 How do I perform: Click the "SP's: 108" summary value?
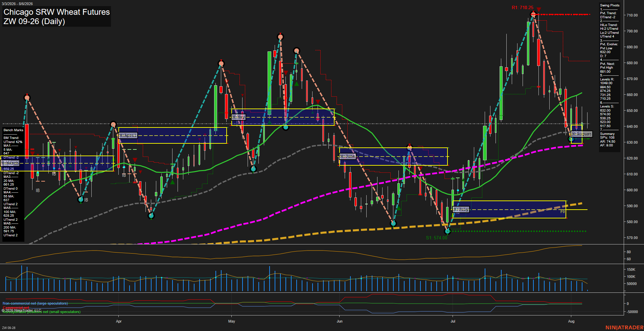coord(607,138)
